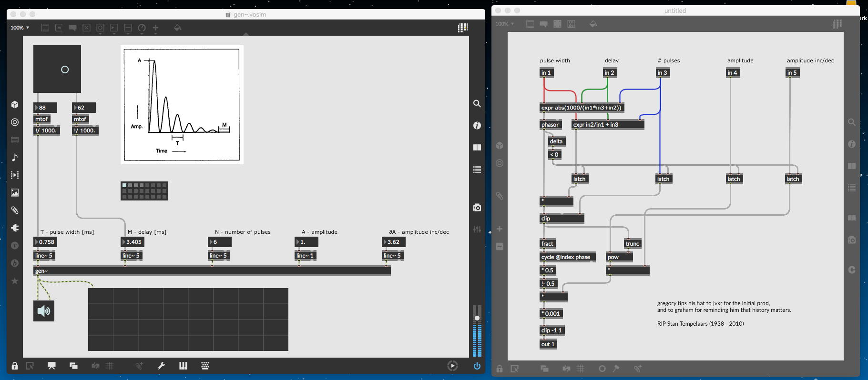Open the 100% zoom dropdown in gen~.vosim
868x380 pixels.
click(20, 28)
